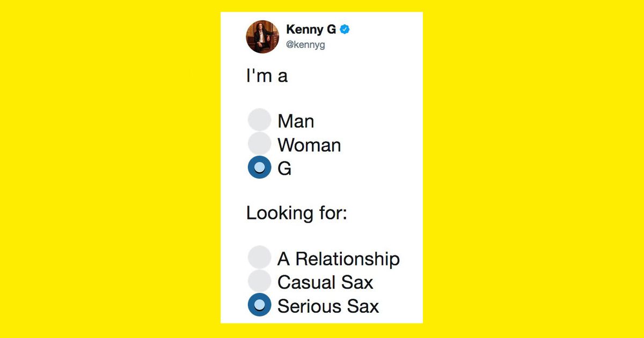
Task: Select the 'G' radio button
Action: pyautogui.click(x=259, y=167)
